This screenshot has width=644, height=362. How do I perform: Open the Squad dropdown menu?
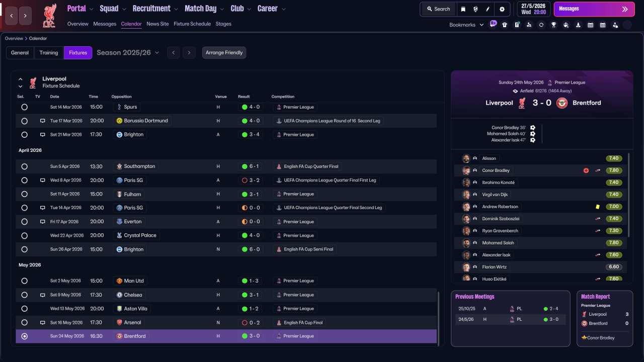113,9
